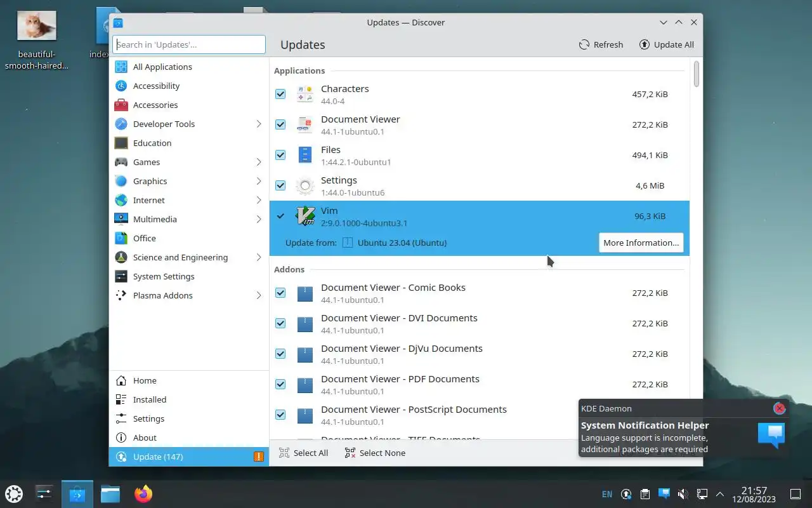The height and width of the screenshot is (508, 812).
Task: Click More Information for Vim
Action: [x=641, y=243]
